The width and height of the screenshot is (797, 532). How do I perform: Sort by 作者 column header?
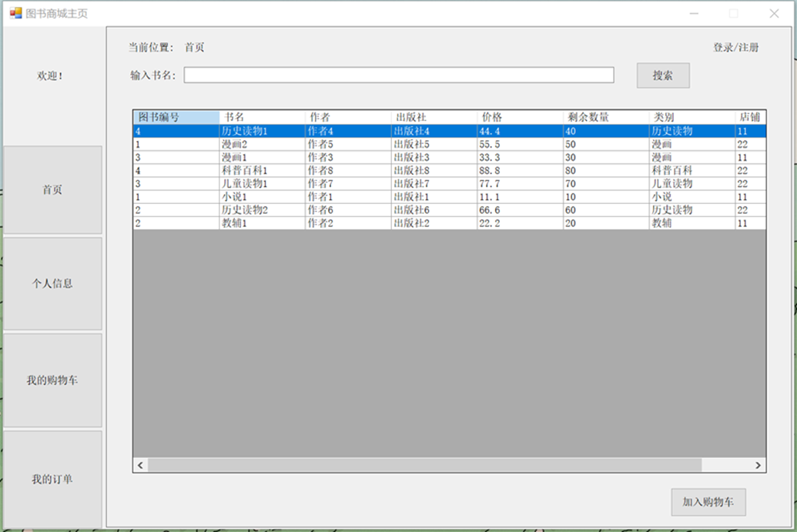tap(348, 117)
